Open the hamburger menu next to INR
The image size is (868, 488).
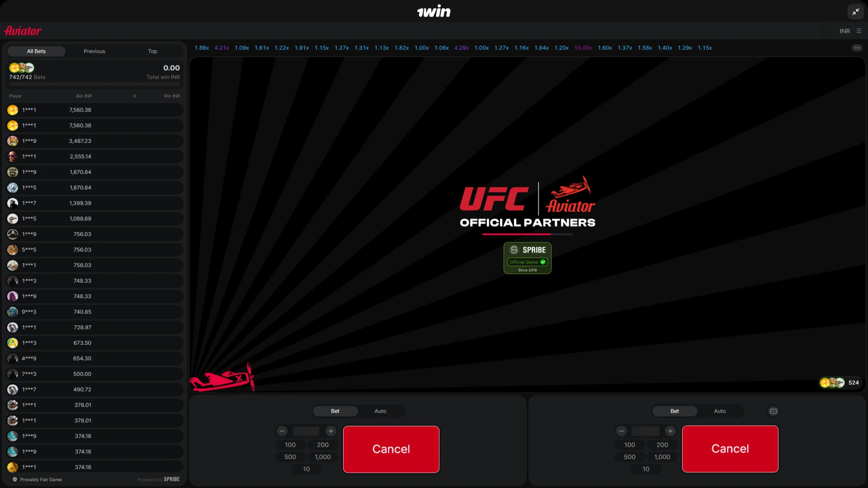coord(859,31)
